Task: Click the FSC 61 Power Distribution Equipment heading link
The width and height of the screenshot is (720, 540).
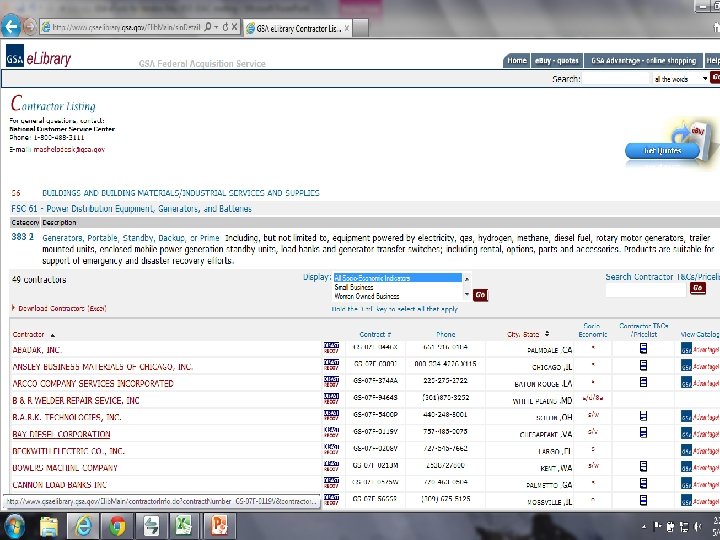Action: click(131, 208)
